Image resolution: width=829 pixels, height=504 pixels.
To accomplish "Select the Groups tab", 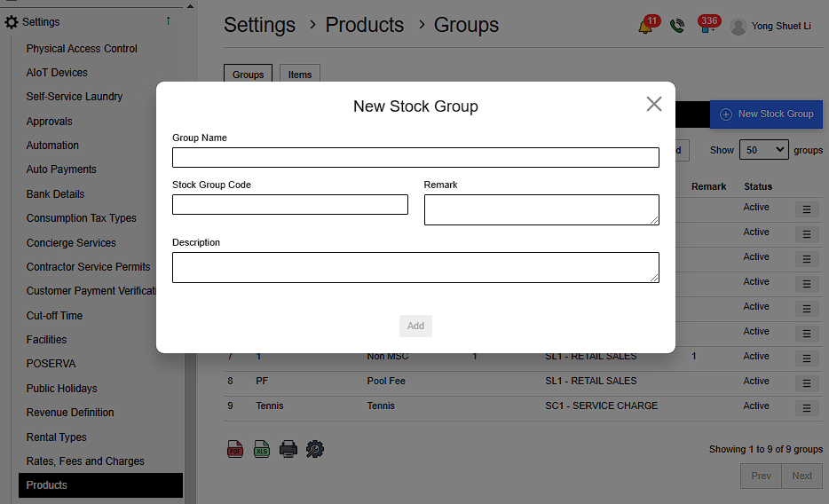I will coord(248,75).
